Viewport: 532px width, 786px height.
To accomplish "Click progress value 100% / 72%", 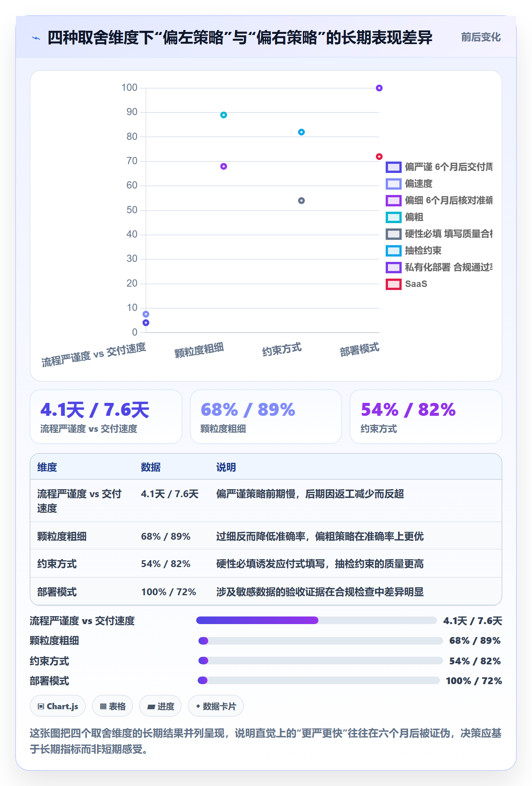I will point(474,681).
